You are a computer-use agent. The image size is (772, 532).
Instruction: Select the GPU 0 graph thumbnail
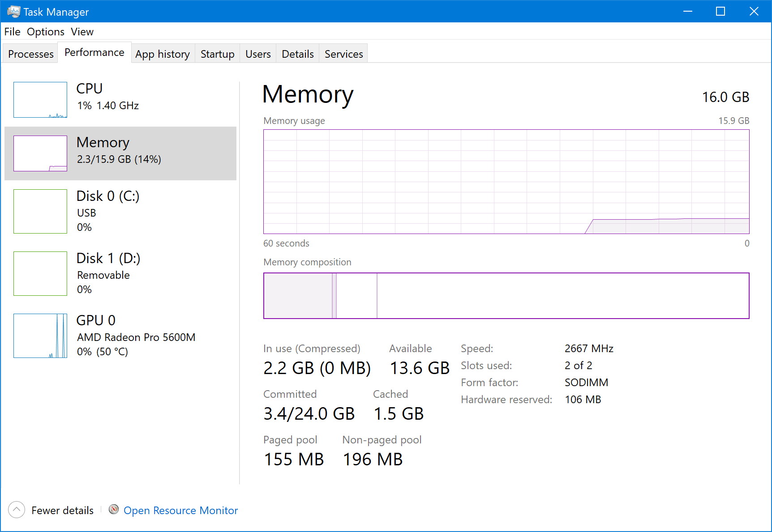pyautogui.click(x=40, y=336)
